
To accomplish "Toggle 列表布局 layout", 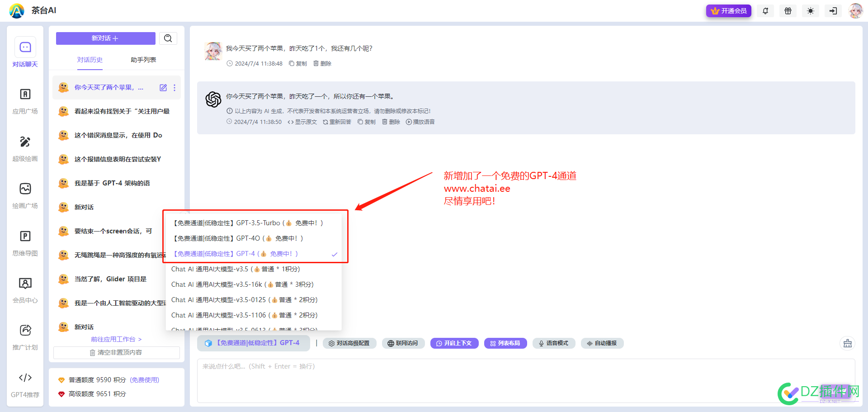I will tap(505, 343).
